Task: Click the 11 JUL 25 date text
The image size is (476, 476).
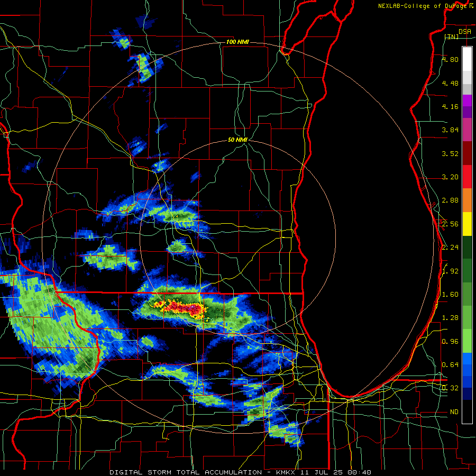Action: pos(322,472)
